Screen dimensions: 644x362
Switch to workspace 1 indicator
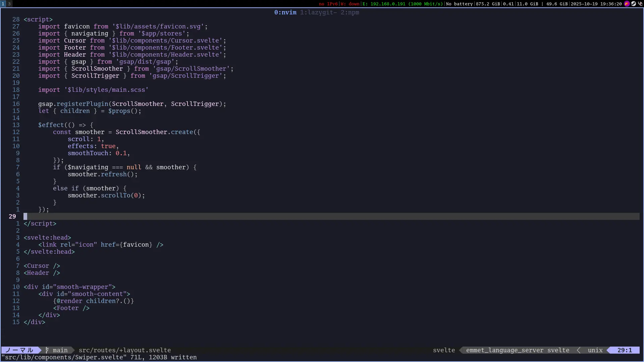(3, 4)
